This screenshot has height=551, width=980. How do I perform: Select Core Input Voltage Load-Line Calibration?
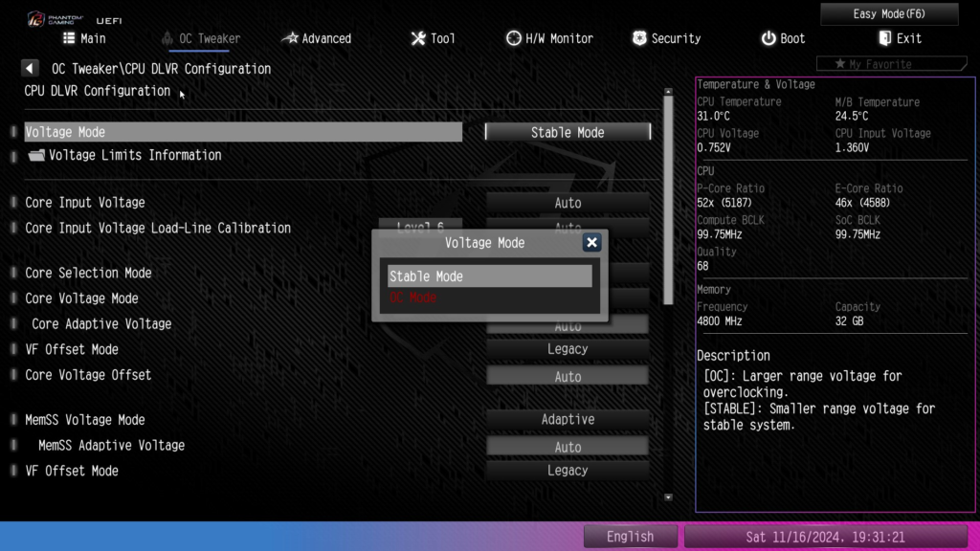(158, 228)
